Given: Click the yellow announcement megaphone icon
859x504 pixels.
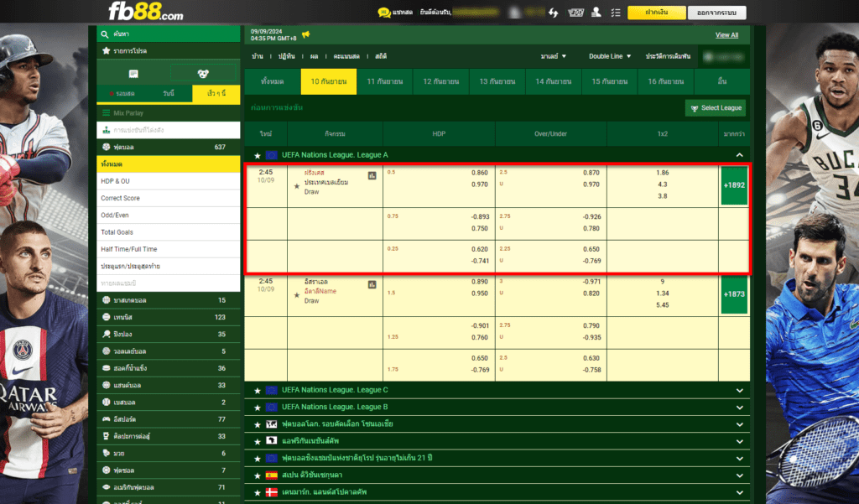Looking at the screenshot, I should pyautogui.click(x=305, y=34).
